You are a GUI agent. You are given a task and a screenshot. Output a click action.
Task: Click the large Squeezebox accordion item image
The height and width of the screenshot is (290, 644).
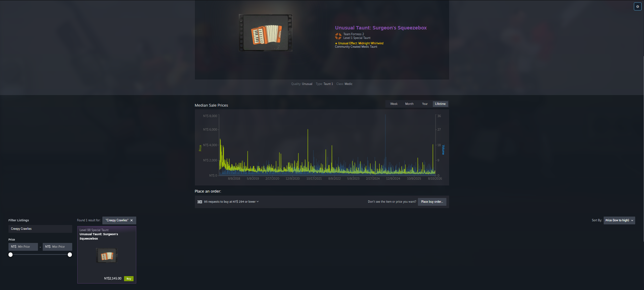point(266,33)
